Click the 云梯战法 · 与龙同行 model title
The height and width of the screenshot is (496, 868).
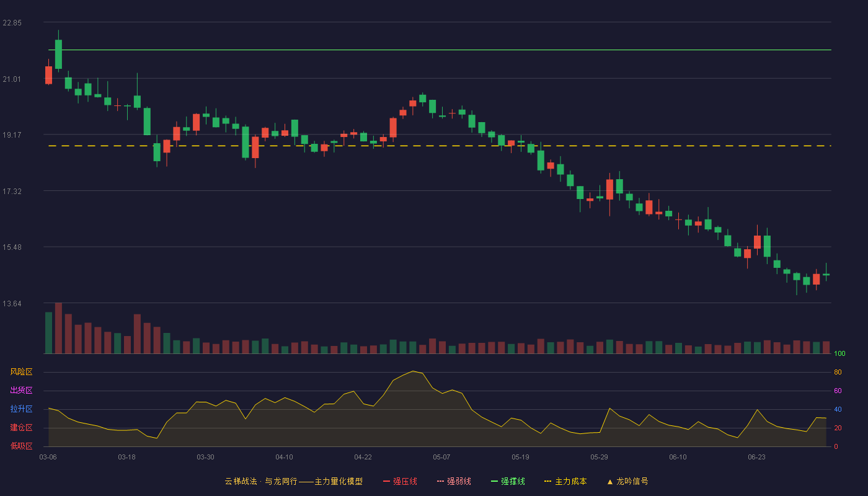293,481
